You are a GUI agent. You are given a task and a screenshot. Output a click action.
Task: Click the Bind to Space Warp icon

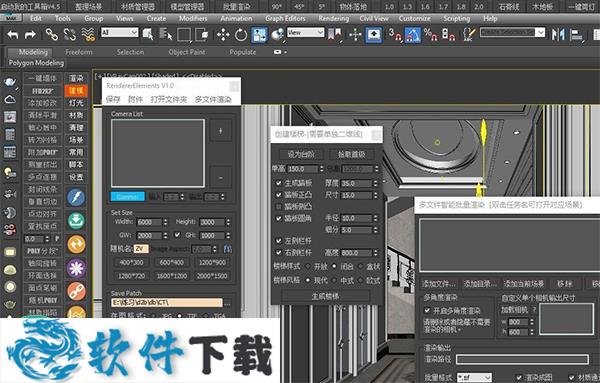click(88, 35)
